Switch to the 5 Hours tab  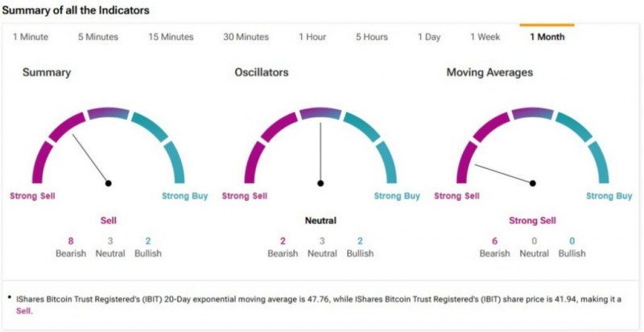(x=372, y=37)
